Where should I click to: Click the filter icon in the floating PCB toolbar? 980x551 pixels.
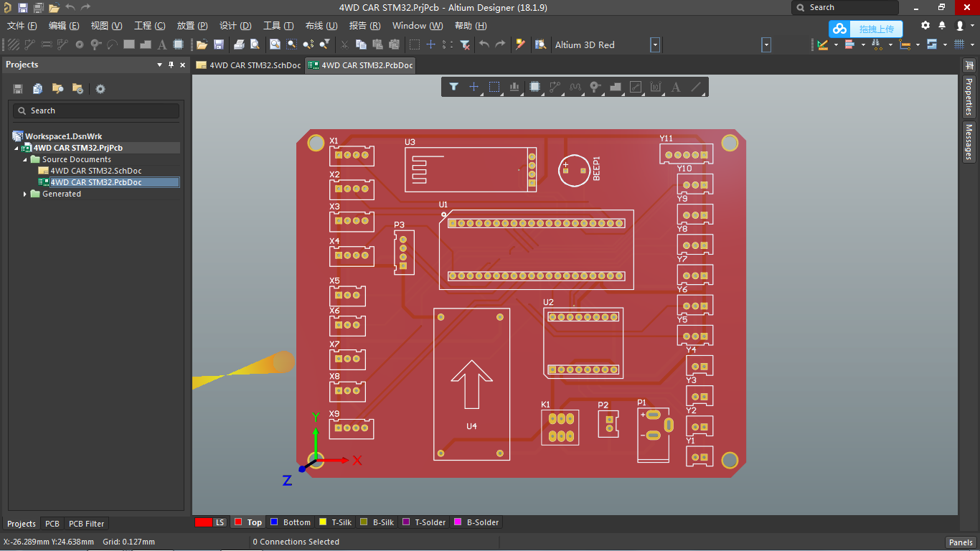pos(453,87)
